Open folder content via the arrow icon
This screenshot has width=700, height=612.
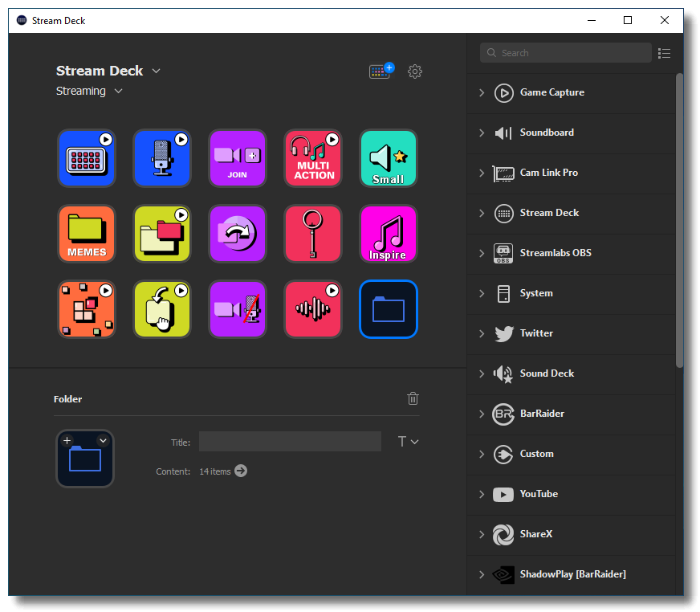click(x=241, y=471)
